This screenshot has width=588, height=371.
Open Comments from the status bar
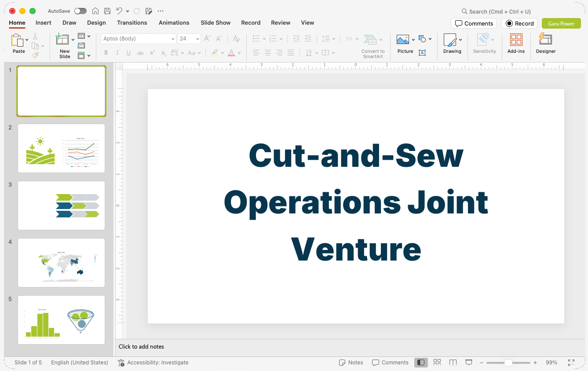[x=390, y=363]
